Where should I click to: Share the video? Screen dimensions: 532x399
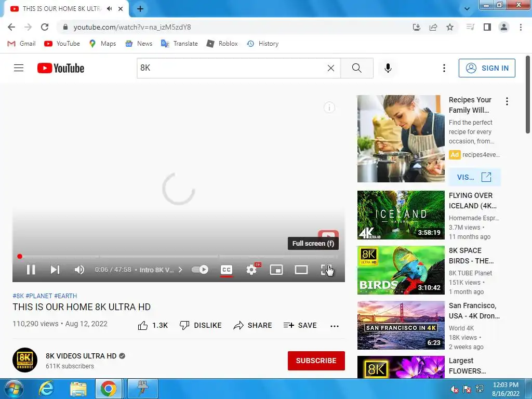pos(252,325)
